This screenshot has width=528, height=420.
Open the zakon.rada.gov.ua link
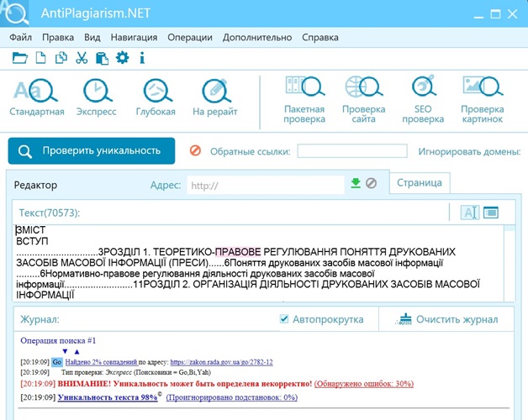pyautogui.click(x=222, y=362)
